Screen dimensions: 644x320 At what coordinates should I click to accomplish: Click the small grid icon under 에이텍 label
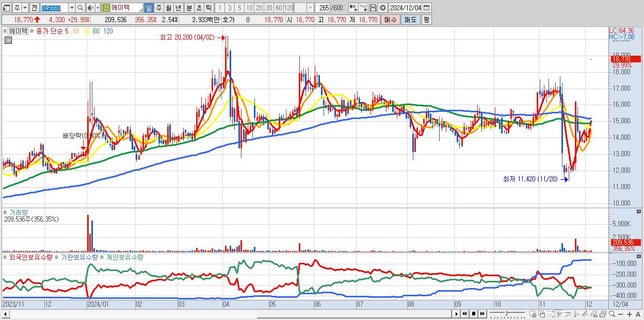pos(8,40)
